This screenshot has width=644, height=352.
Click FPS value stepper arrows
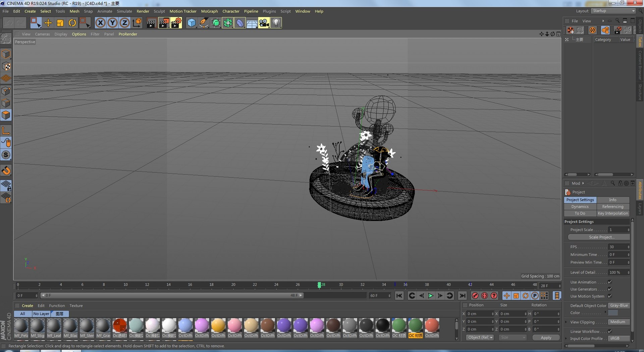(628, 247)
